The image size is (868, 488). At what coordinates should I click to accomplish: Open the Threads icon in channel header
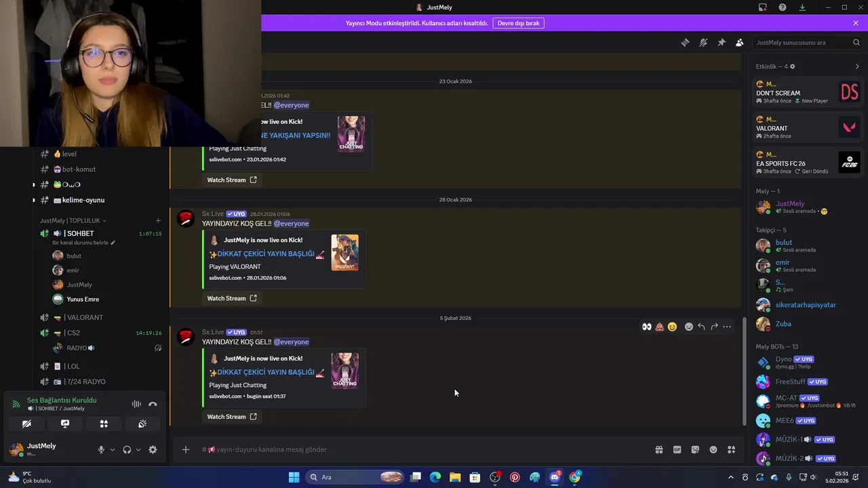point(685,42)
